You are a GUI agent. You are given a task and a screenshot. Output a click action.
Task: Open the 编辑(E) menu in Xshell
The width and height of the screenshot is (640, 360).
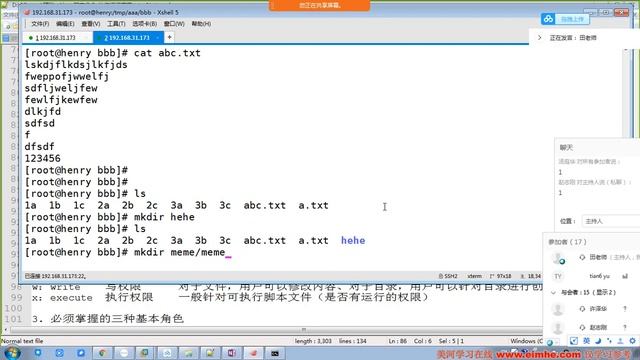click(x=65, y=24)
